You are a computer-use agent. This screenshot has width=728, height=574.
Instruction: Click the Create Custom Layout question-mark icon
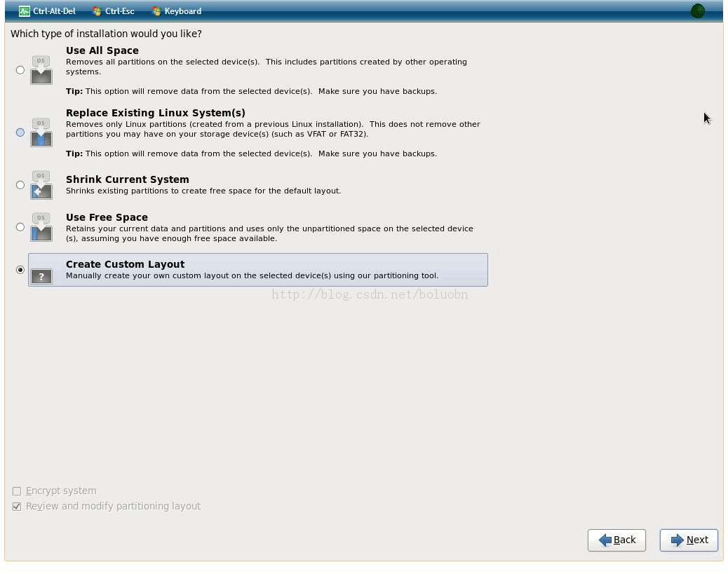click(41, 277)
